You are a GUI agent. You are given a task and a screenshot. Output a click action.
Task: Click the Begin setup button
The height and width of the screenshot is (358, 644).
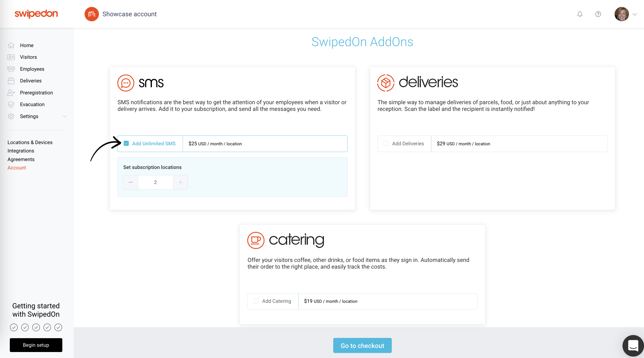coord(36,345)
